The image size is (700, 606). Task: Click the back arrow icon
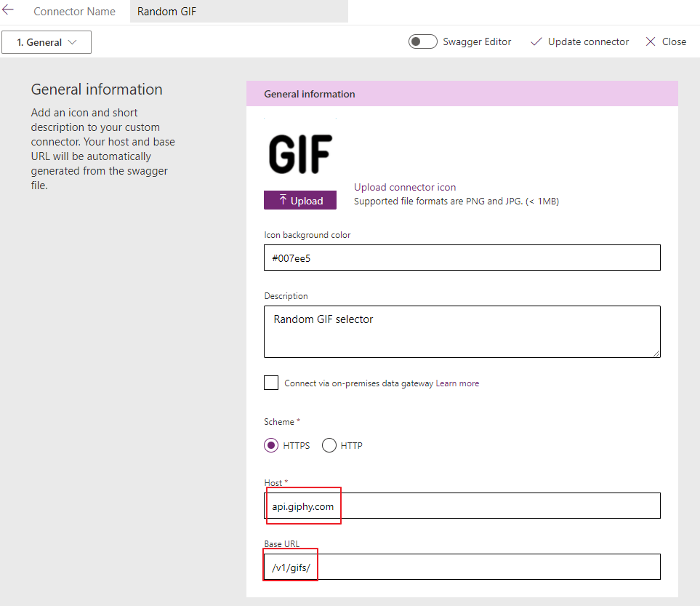coord(8,10)
